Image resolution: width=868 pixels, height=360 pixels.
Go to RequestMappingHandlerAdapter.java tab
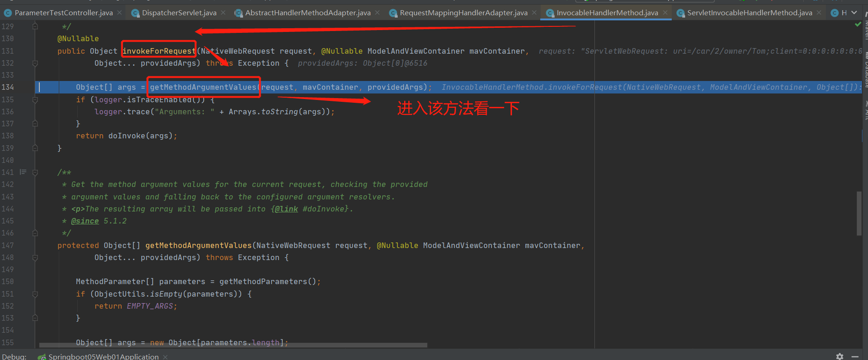pyautogui.click(x=463, y=12)
